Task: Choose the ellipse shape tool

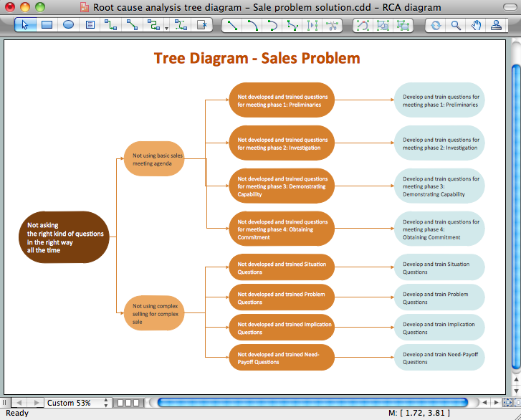Action: coord(69,25)
